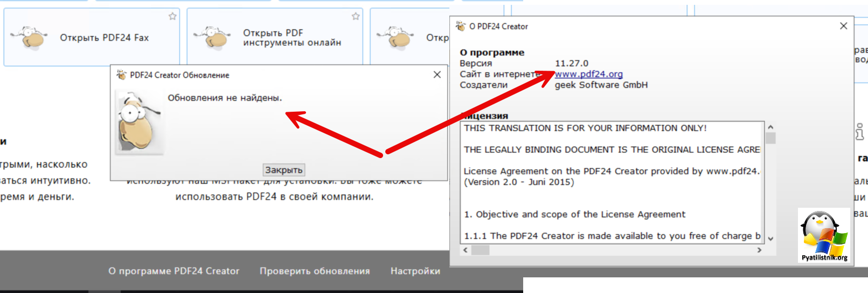Select the text Обновления не найдены.
The image size is (868, 293).
225,98
